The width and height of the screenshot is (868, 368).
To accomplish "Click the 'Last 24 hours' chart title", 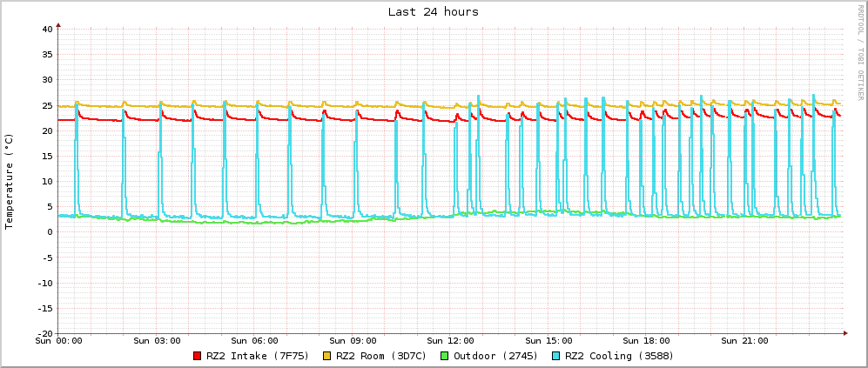I will coord(434,11).
